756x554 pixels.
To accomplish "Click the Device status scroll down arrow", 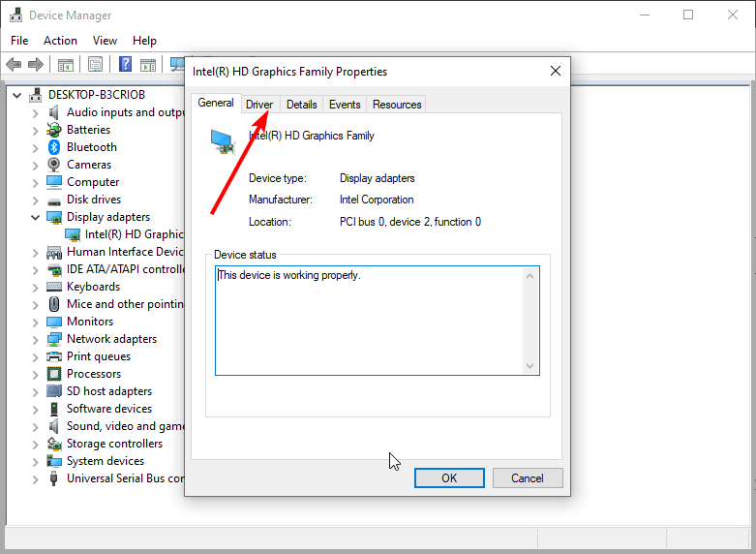I will click(529, 365).
